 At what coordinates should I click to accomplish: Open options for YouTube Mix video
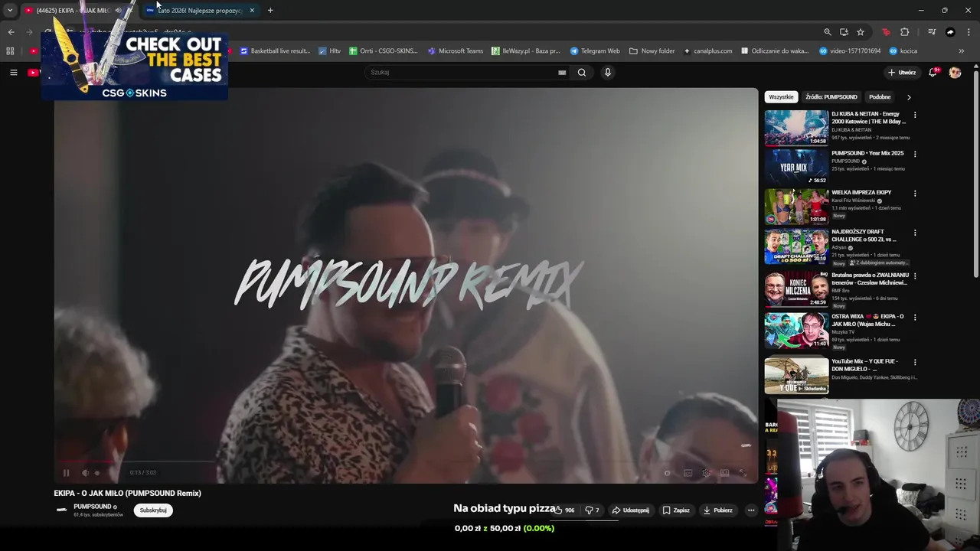pos(914,362)
